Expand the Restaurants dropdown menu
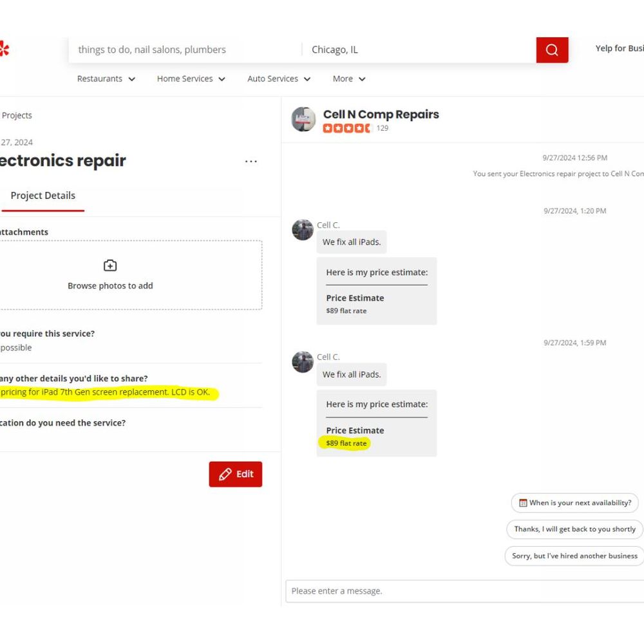The height and width of the screenshot is (644, 644). 106,79
